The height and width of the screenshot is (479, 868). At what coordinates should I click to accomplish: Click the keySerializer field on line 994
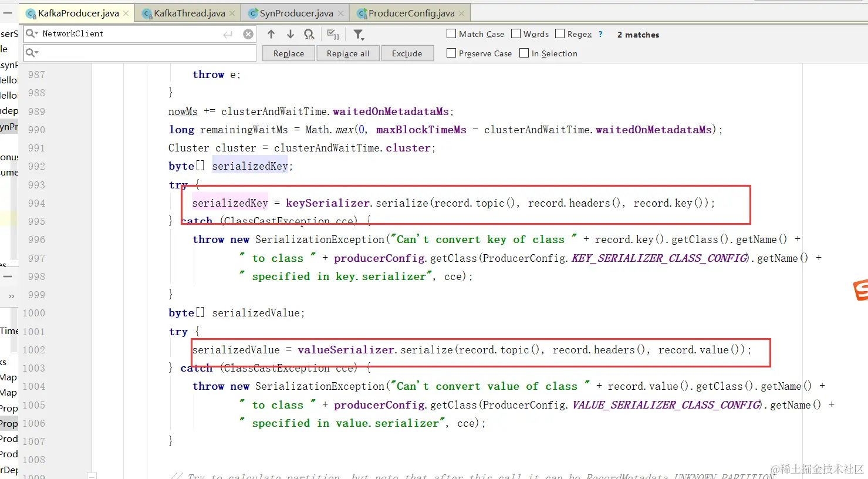(x=328, y=203)
